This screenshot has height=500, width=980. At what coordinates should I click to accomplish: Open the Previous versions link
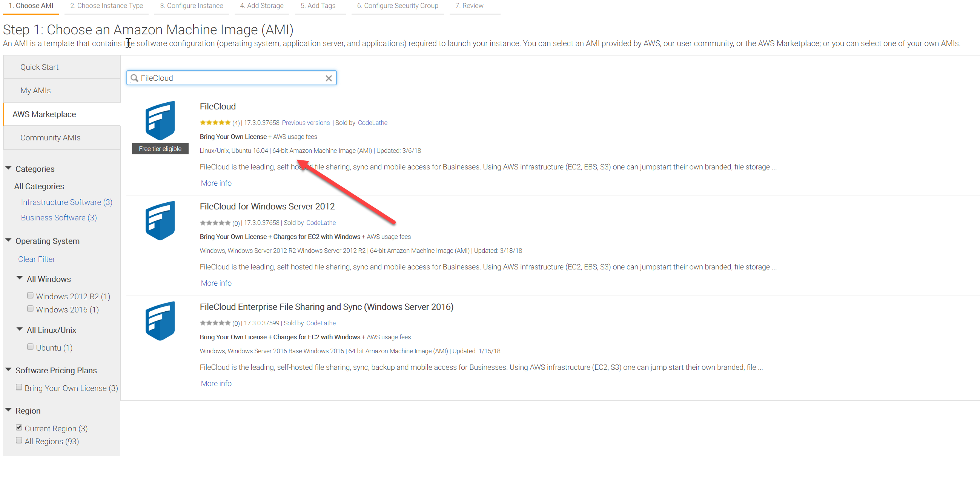click(306, 123)
